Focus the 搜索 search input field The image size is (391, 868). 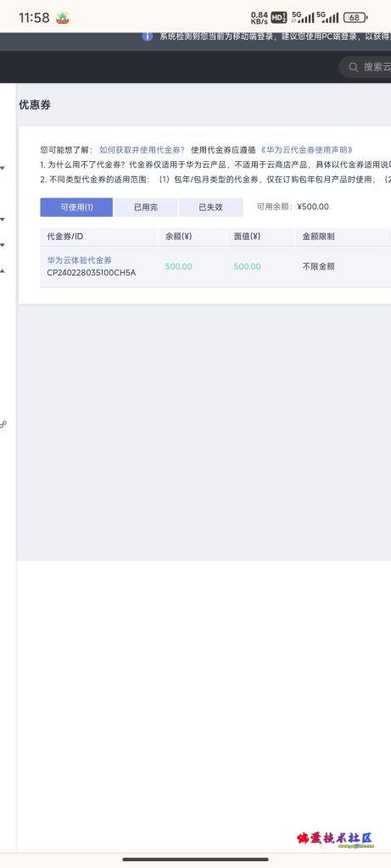365,67
